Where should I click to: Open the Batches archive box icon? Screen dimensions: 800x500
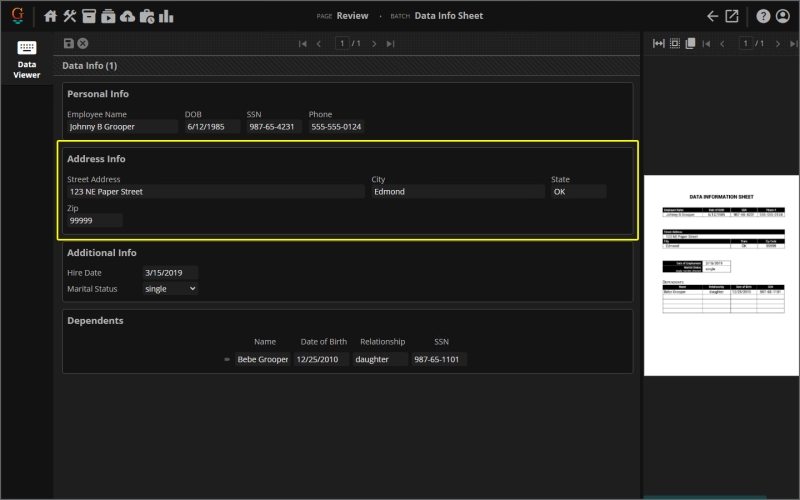(x=89, y=16)
